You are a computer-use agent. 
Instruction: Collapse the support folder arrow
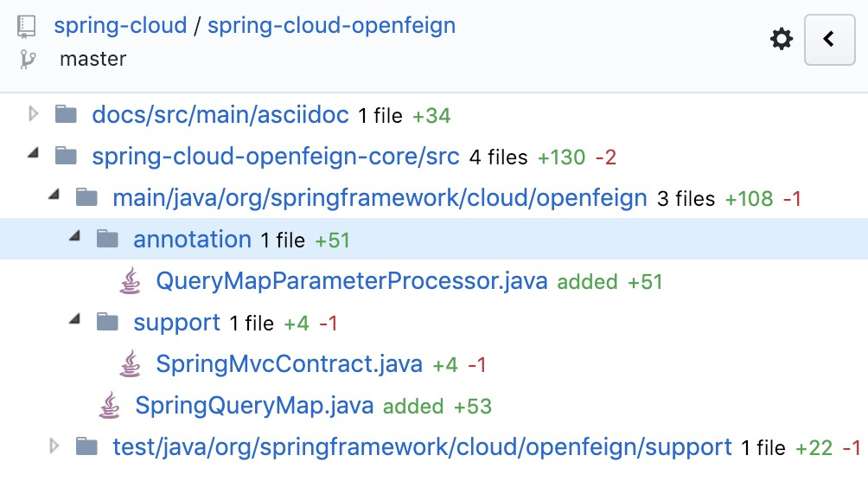click(x=74, y=318)
